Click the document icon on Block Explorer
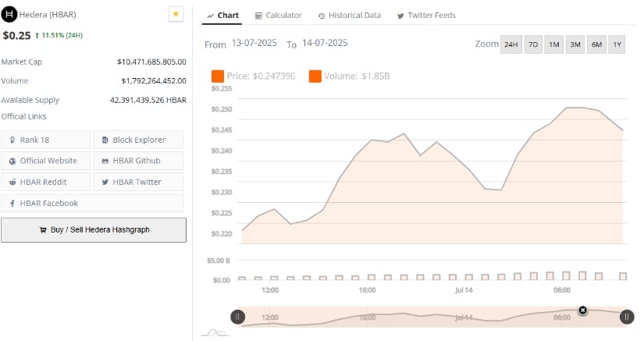644x341 pixels. tap(105, 140)
